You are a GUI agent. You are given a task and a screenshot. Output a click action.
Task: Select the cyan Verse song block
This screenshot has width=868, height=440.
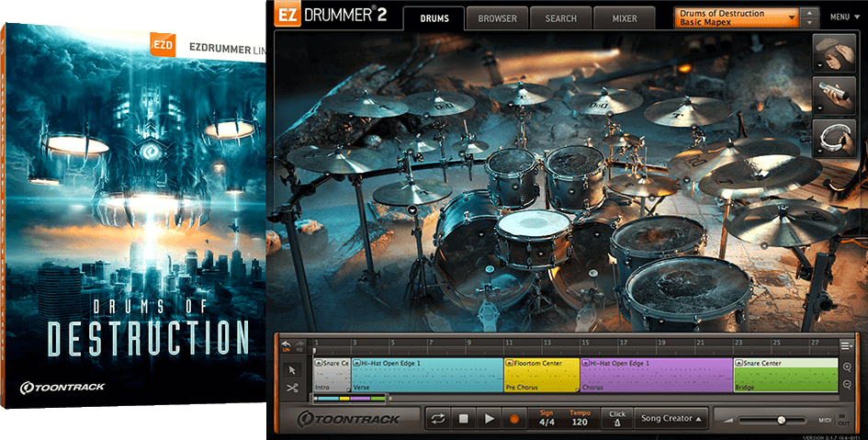tap(427, 376)
